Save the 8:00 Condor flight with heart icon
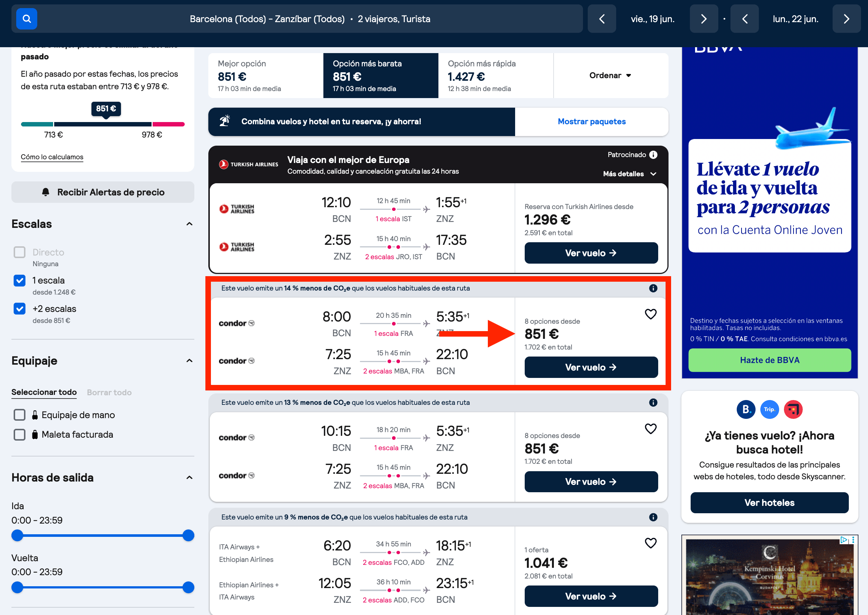868x615 pixels. pyautogui.click(x=650, y=314)
